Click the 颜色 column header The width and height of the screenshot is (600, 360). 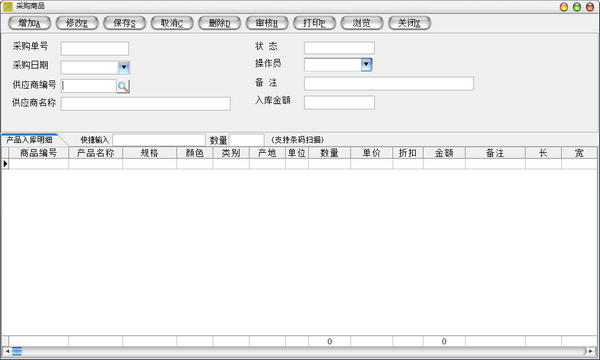pyautogui.click(x=195, y=153)
